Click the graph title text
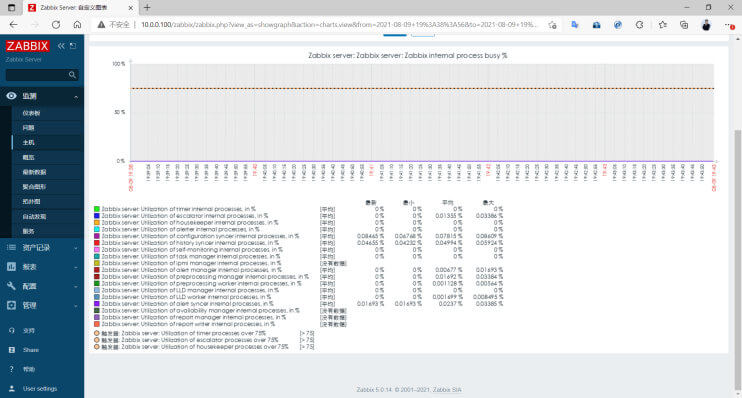Image resolution: width=742 pixels, height=398 pixels. coord(407,55)
